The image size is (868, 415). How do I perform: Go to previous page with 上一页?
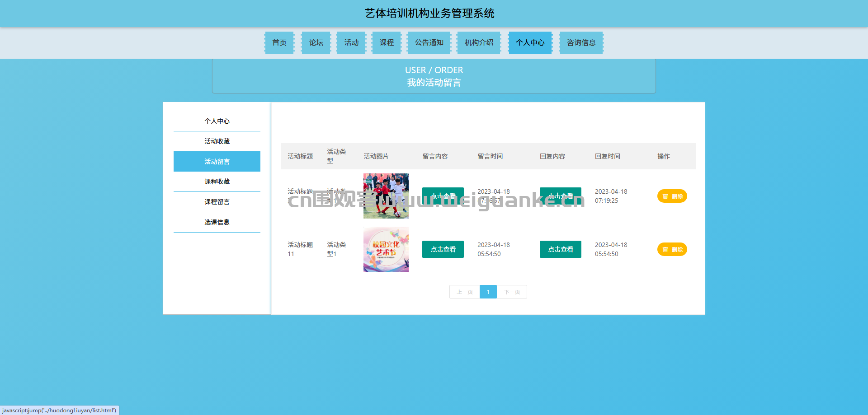coord(465,292)
